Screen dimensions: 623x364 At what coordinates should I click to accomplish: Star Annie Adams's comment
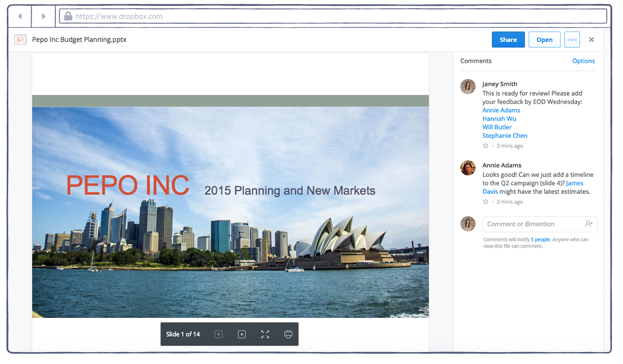485,202
